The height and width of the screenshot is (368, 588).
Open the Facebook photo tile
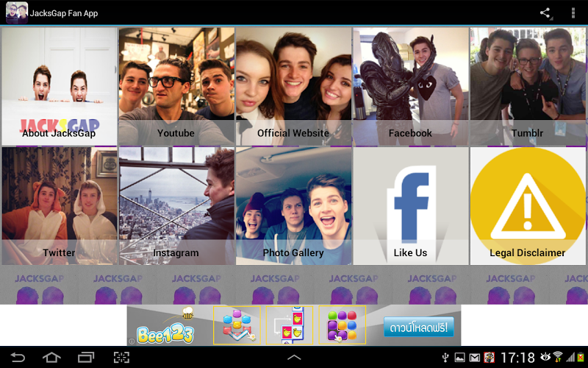[x=411, y=86]
